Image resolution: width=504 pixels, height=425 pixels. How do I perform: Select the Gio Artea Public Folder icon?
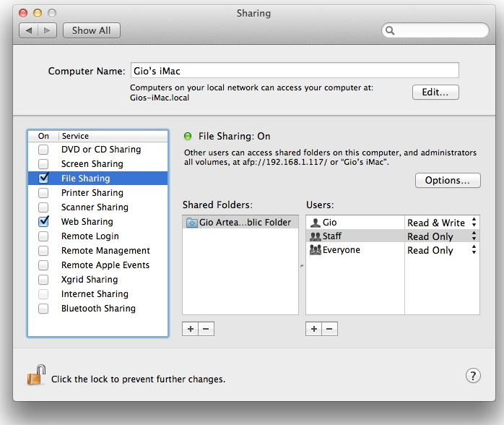pyautogui.click(x=191, y=223)
